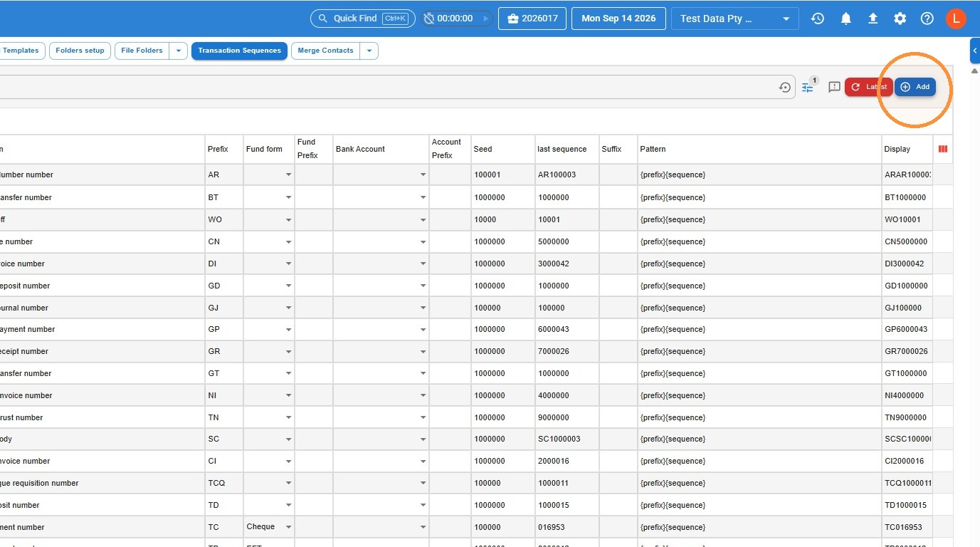Screen dimensions: 980x547
Task: Click the Add button
Action: [x=915, y=87]
